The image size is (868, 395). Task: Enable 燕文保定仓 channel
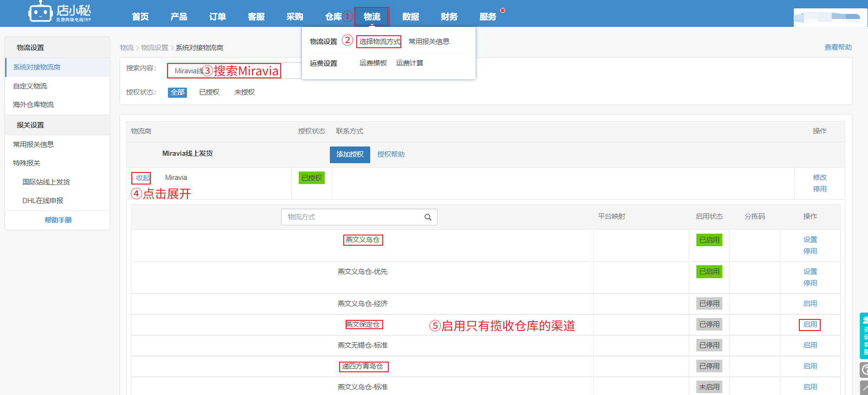[810, 325]
